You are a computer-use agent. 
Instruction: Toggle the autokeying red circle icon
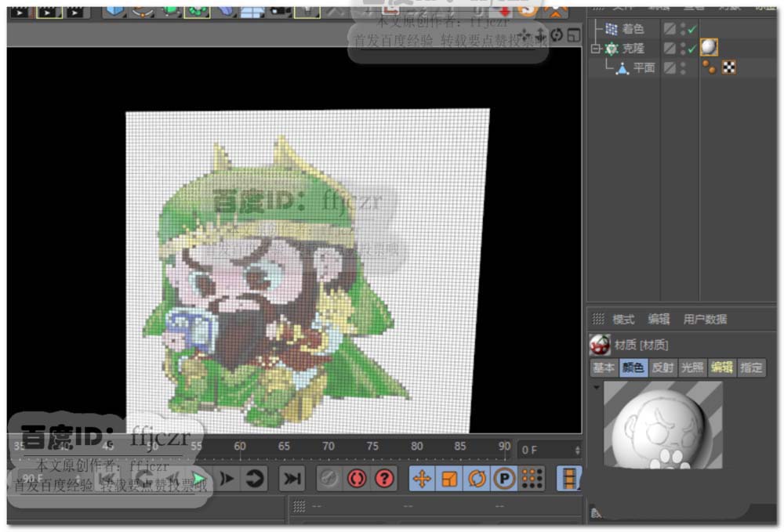[357, 478]
